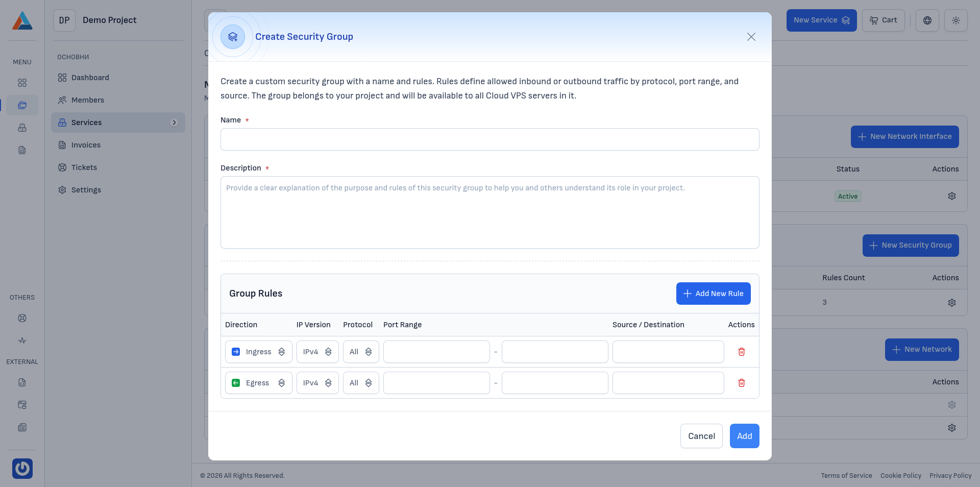Delete the Ingress rule row

point(741,352)
